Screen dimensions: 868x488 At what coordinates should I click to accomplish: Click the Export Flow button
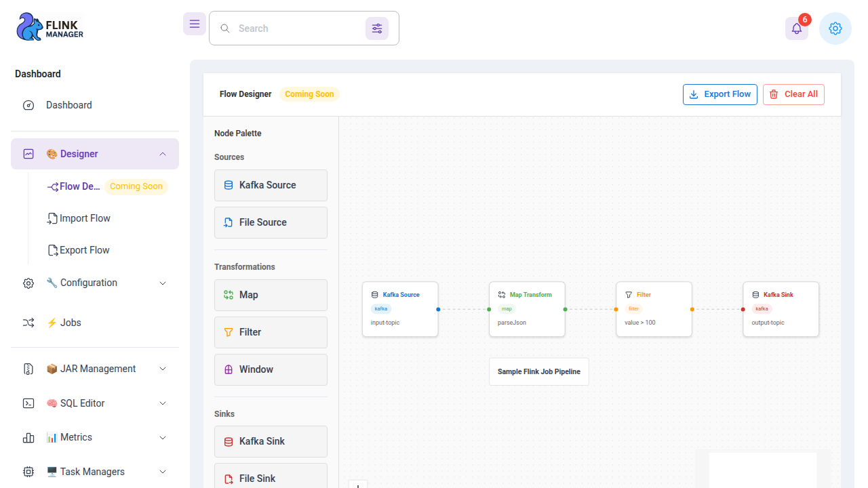pyautogui.click(x=720, y=94)
